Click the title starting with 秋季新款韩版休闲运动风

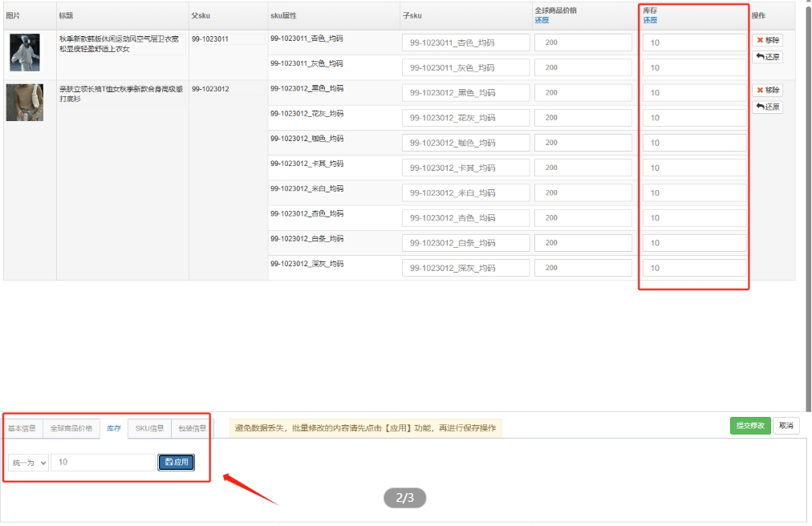[119, 44]
